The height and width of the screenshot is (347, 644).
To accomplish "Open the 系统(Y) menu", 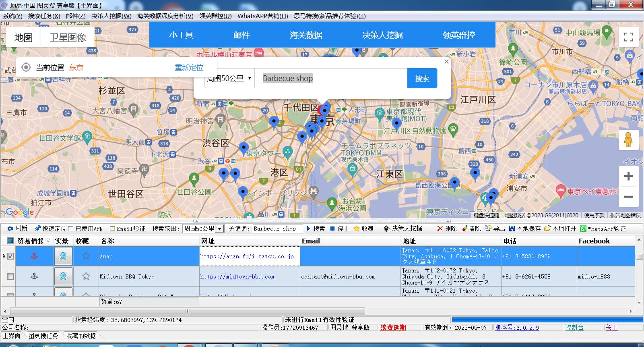I will pos(12,16).
